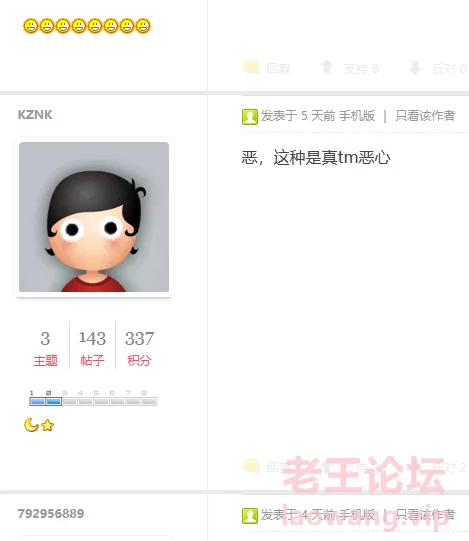Screen dimensions: 469x541
Task: View KZNK's 143 帖子 posts count
Action: tap(92, 348)
